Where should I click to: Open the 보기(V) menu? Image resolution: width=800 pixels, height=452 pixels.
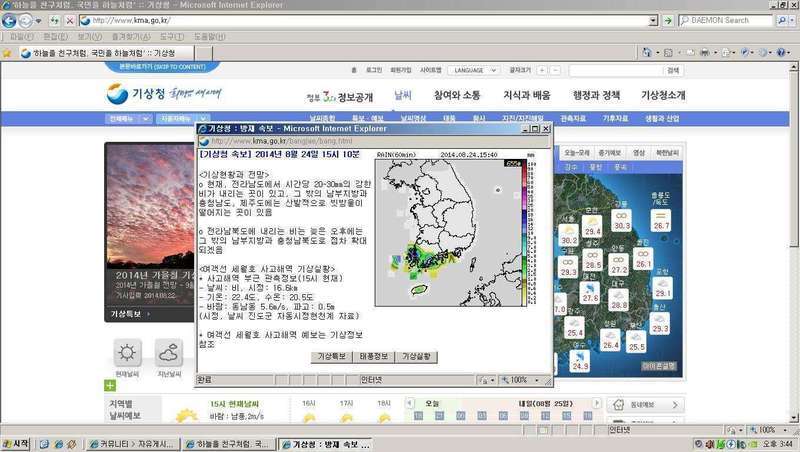click(90, 37)
